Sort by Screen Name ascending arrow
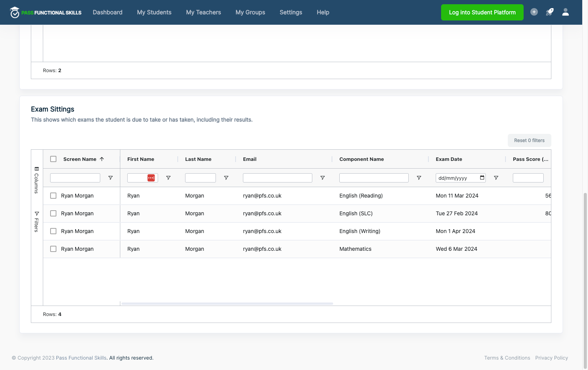588x370 pixels. [x=102, y=159]
